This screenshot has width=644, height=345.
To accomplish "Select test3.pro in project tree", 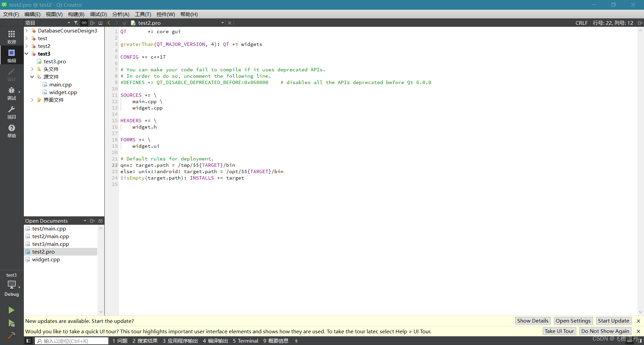I will pyautogui.click(x=55, y=61).
